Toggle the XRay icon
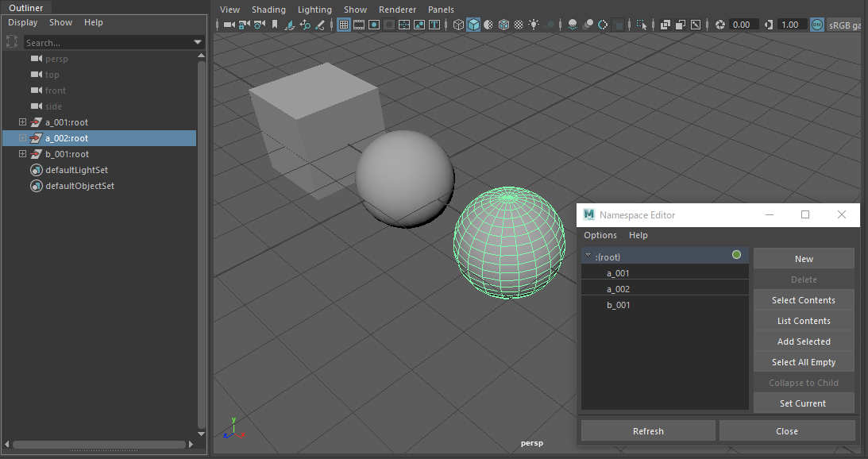The image size is (868, 459). point(665,25)
